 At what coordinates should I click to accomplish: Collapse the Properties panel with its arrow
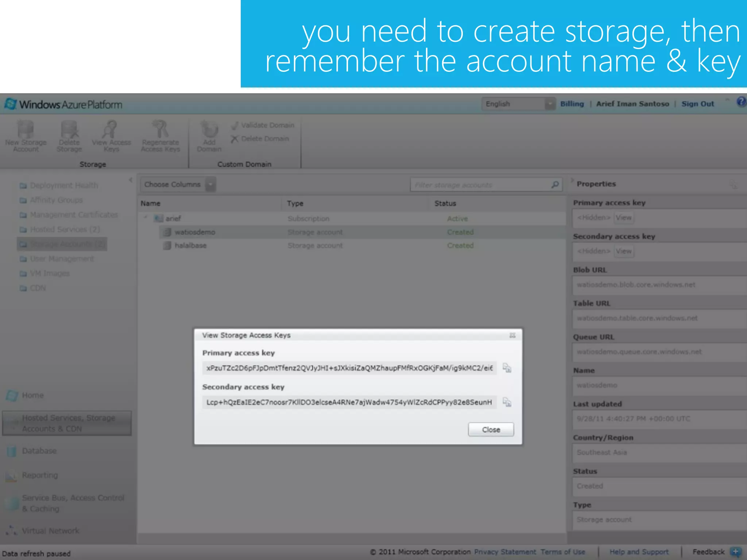coord(572,180)
